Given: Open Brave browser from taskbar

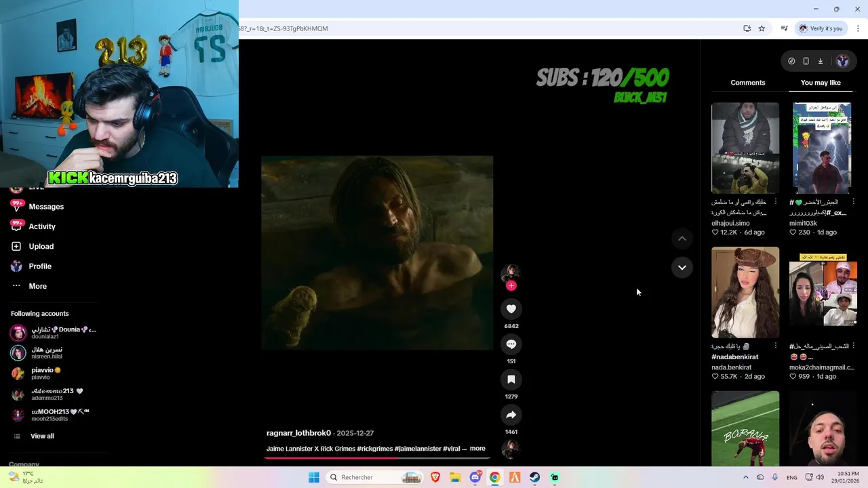Looking at the screenshot, I should coord(435,477).
